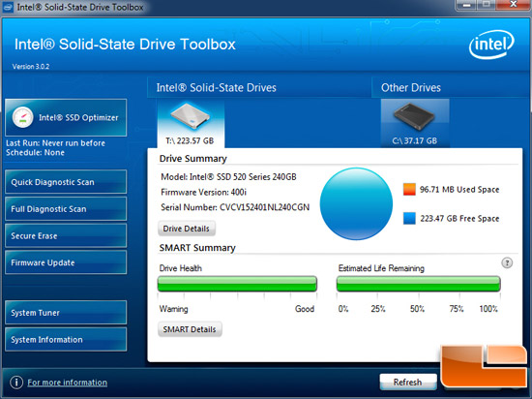Open Secure Erase
532x399 pixels.
point(66,235)
